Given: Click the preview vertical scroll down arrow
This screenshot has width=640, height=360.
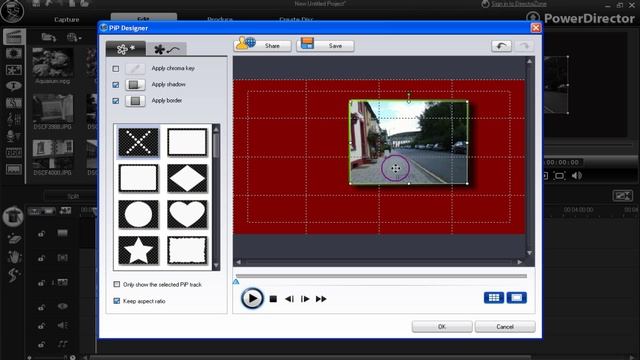Looking at the screenshot, I should pos(530,253).
